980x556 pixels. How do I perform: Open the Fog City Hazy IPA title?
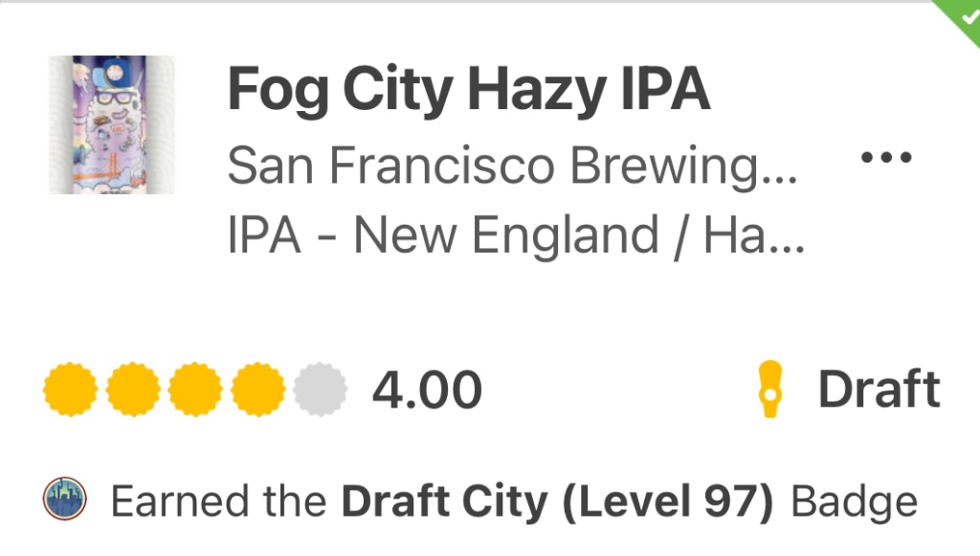coord(468,91)
